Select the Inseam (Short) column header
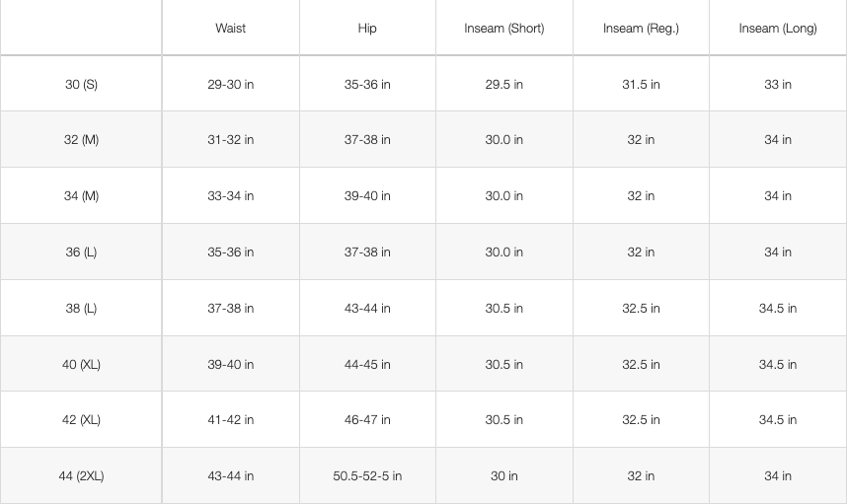This screenshot has width=848, height=504. (x=503, y=29)
